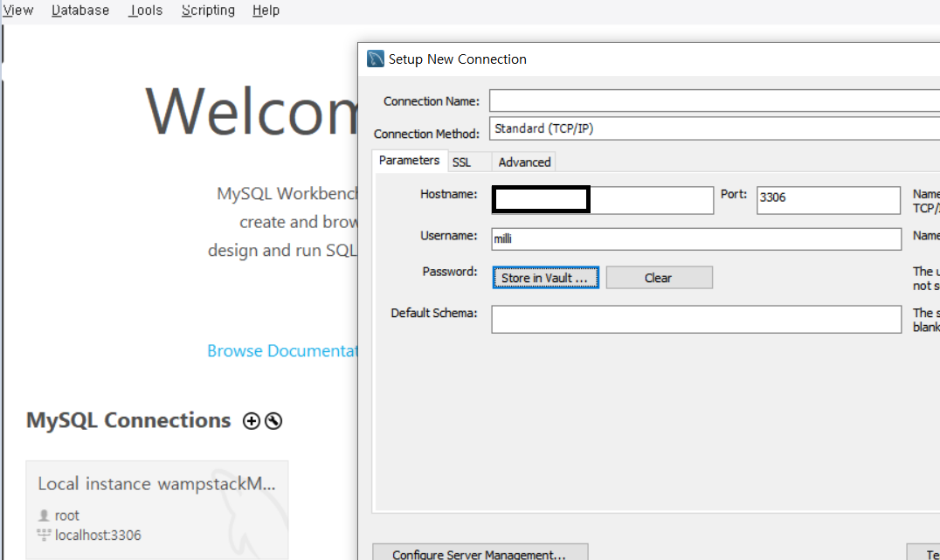The width and height of the screenshot is (940, 560).
Task: Click the Connection Name input field
Action: click(715, 100)
